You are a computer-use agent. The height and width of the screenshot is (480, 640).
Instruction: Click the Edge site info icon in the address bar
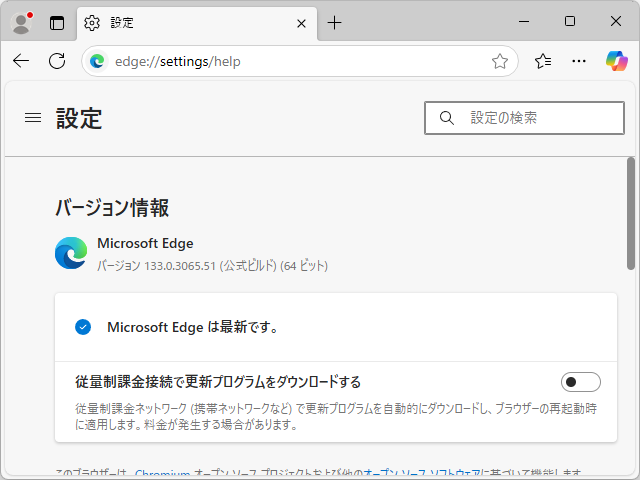point(97,62)
